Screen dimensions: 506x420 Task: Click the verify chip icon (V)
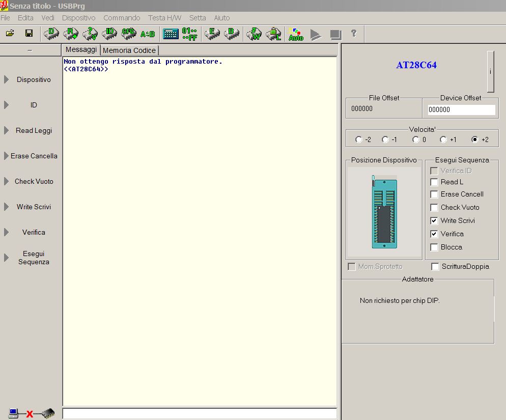pos(90,34)
